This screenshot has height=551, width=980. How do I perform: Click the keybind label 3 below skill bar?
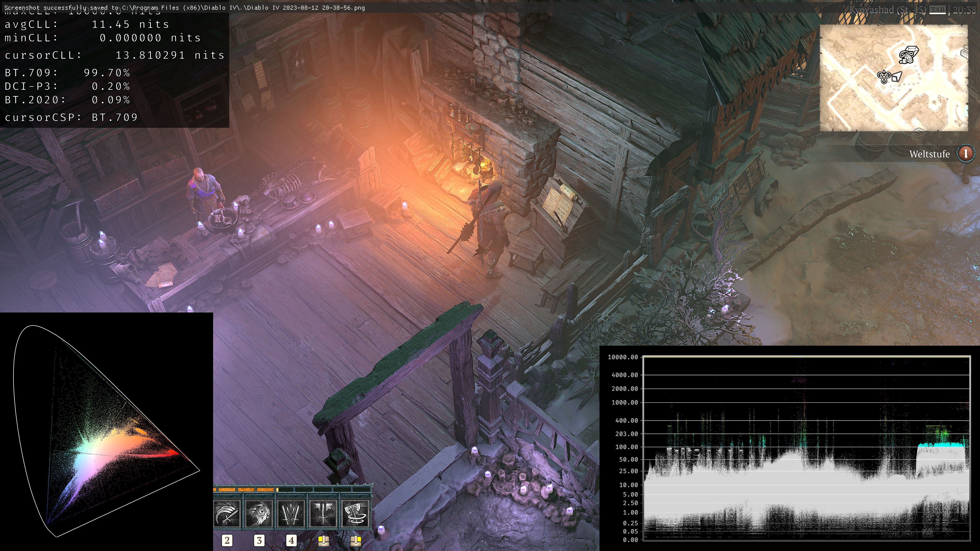click(259, 540)
